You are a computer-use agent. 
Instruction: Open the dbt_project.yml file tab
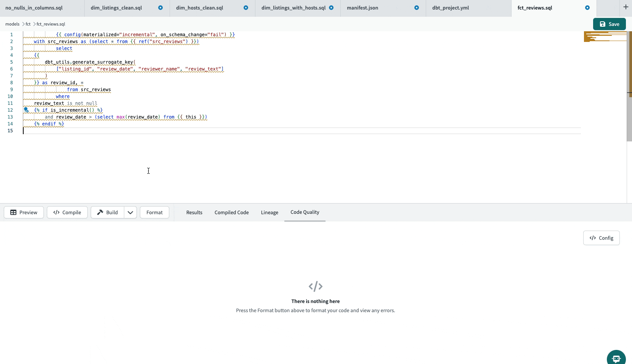(451, 8)
